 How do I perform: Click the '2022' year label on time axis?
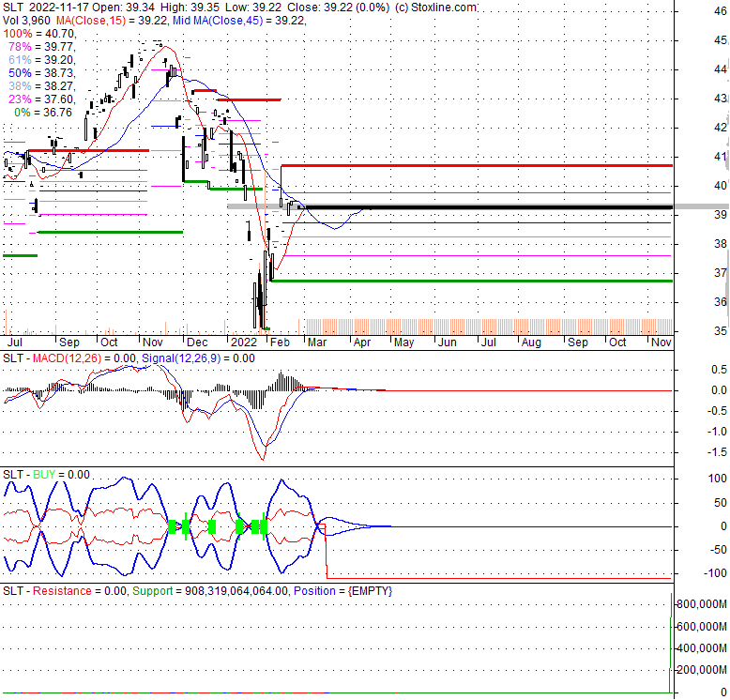pyautogui.click(x=244, y=342)
